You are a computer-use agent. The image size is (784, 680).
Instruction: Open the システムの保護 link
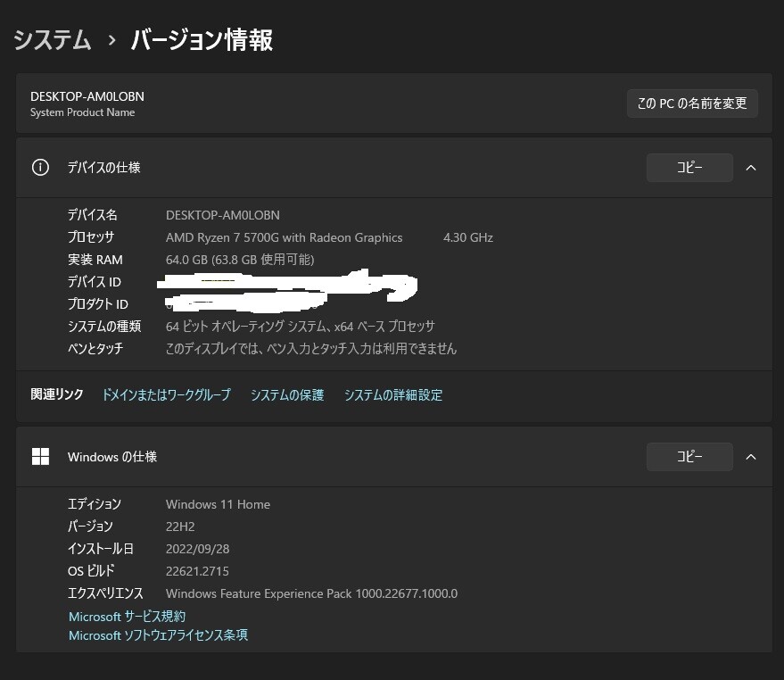click(287, 395)
